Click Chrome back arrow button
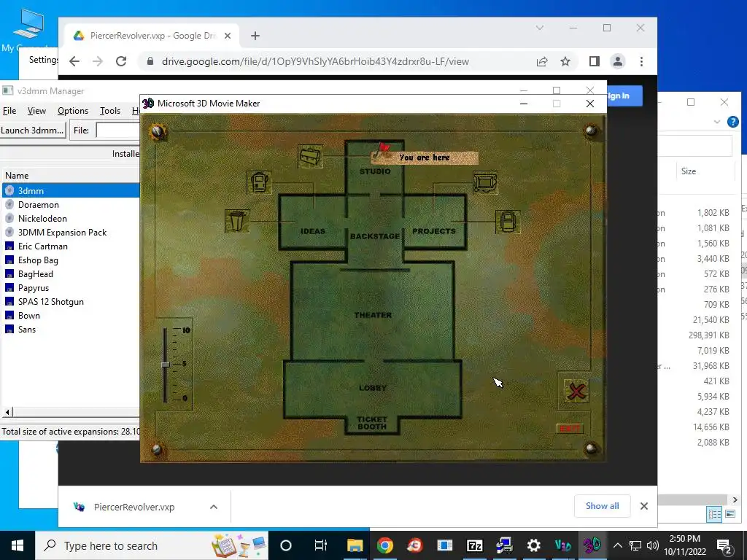747x560 pixels. click(x=74, y=61)
